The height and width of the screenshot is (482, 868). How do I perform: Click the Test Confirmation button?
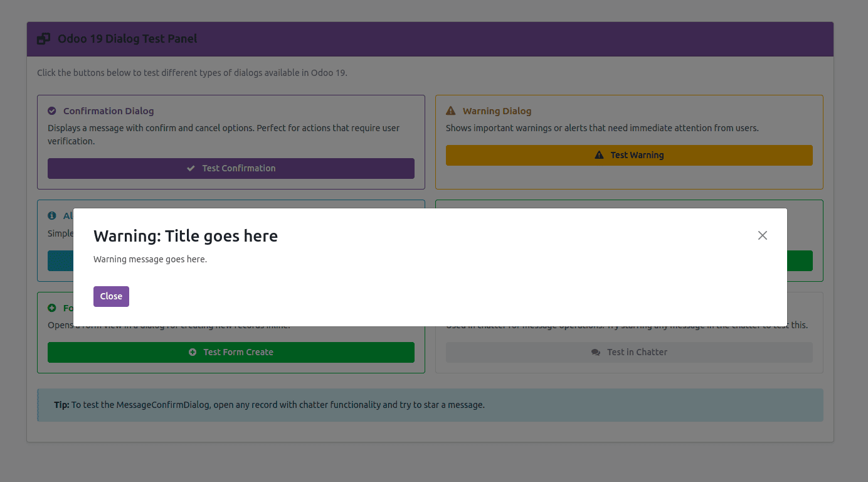pyautogui.click(x=231, y=168)
